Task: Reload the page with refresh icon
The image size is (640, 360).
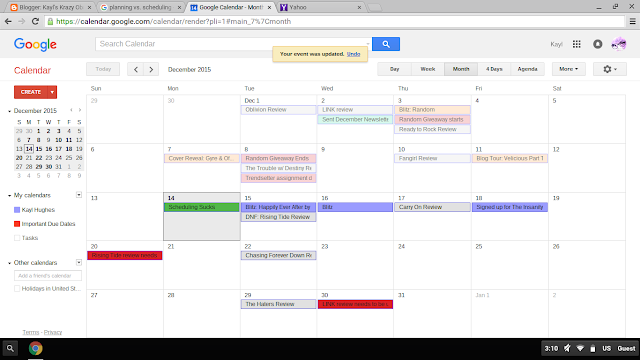Action: click(x=35, y=21)
